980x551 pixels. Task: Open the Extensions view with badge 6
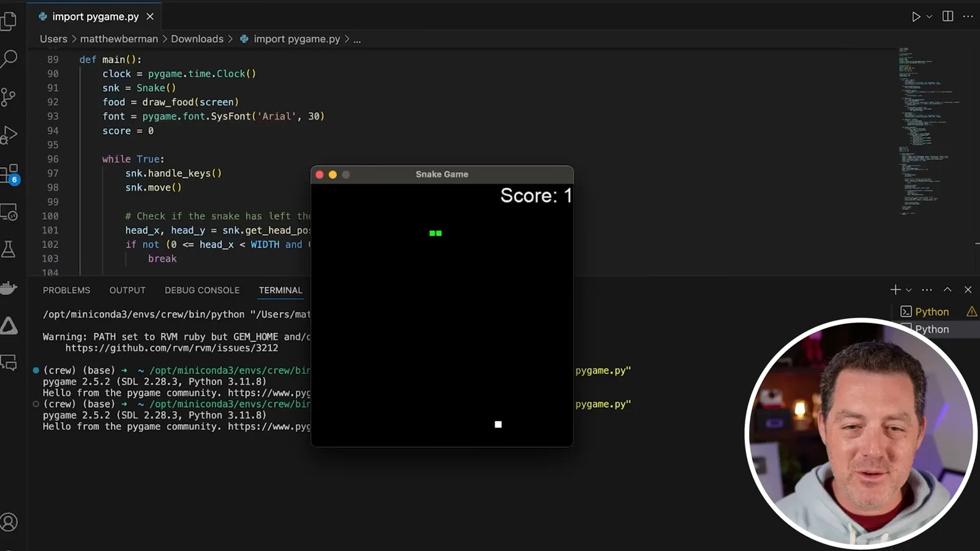point(10,174)
